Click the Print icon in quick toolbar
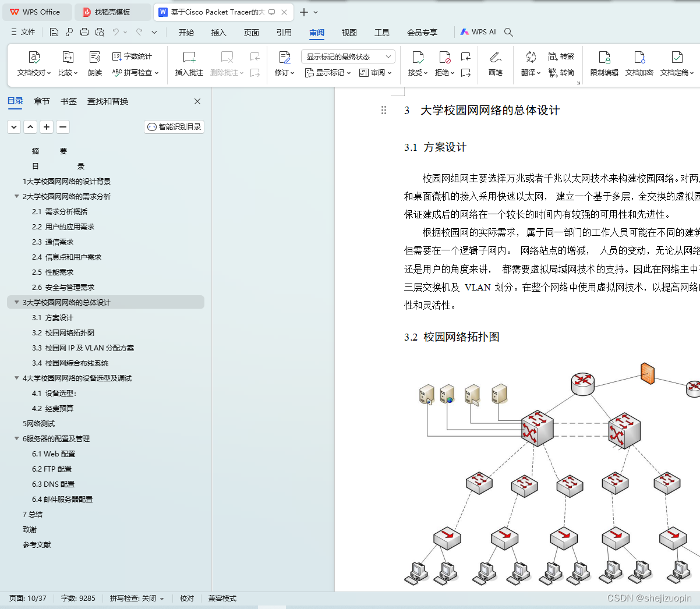The image size is (700, 609). [x=84, y=32]
